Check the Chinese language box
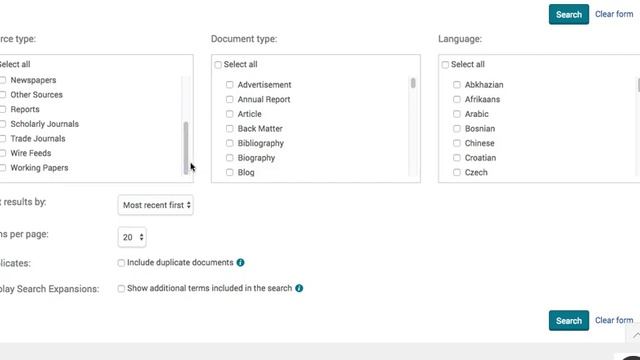The image size is (640, 360). coord(457,143)
